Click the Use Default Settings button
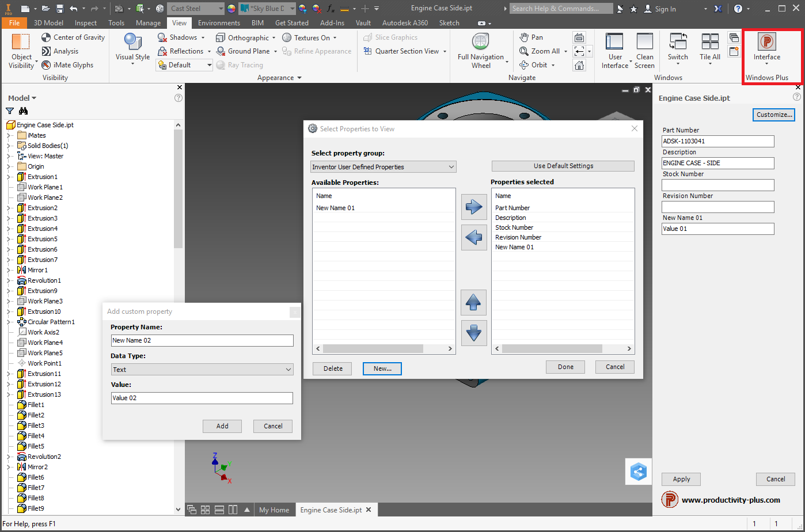 tap(563, 166)
